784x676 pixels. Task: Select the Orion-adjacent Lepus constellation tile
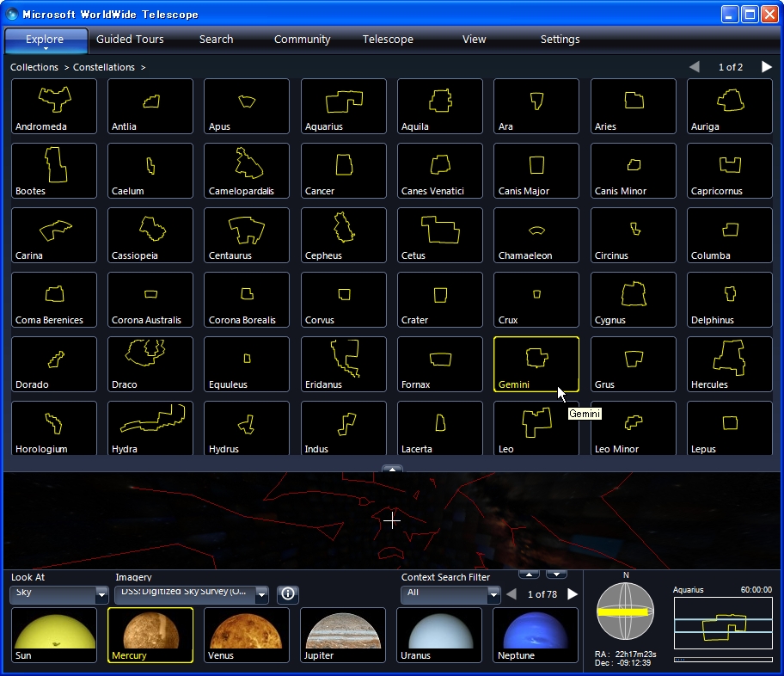click(x=730, y=428)
